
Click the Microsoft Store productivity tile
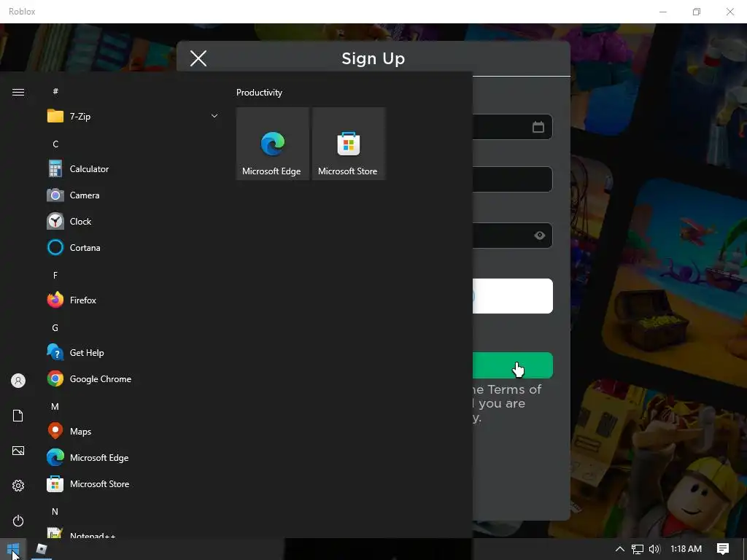tap(349, 144)
